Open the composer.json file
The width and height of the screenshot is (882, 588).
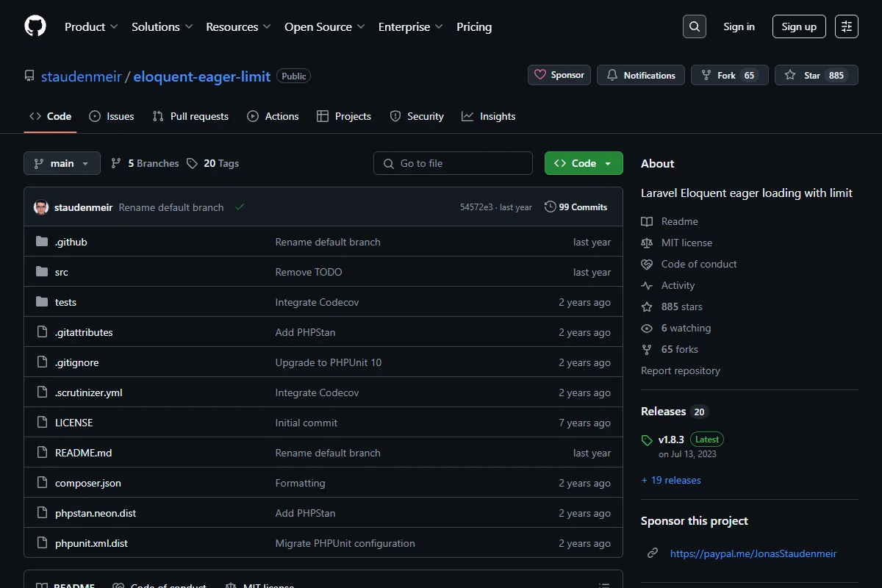point(88,483)
